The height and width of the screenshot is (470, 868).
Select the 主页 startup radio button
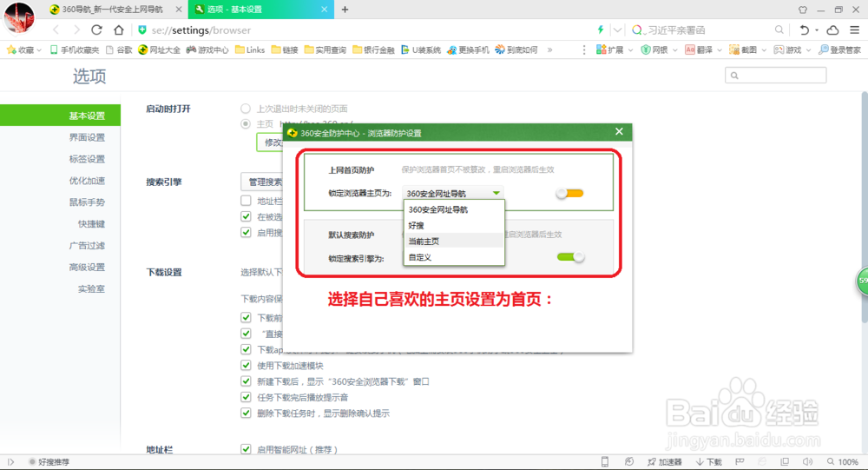click(246, 123)
